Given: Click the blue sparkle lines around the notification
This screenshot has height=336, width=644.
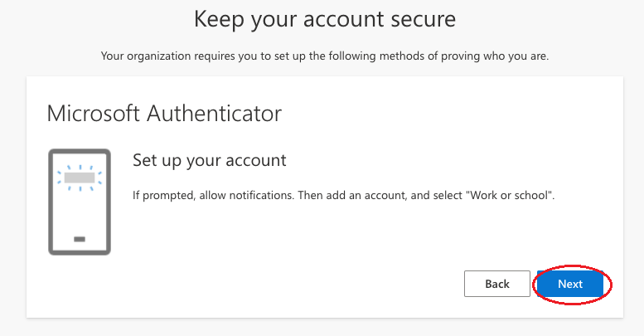Looking at the screenshot, I should coord(80,178).
